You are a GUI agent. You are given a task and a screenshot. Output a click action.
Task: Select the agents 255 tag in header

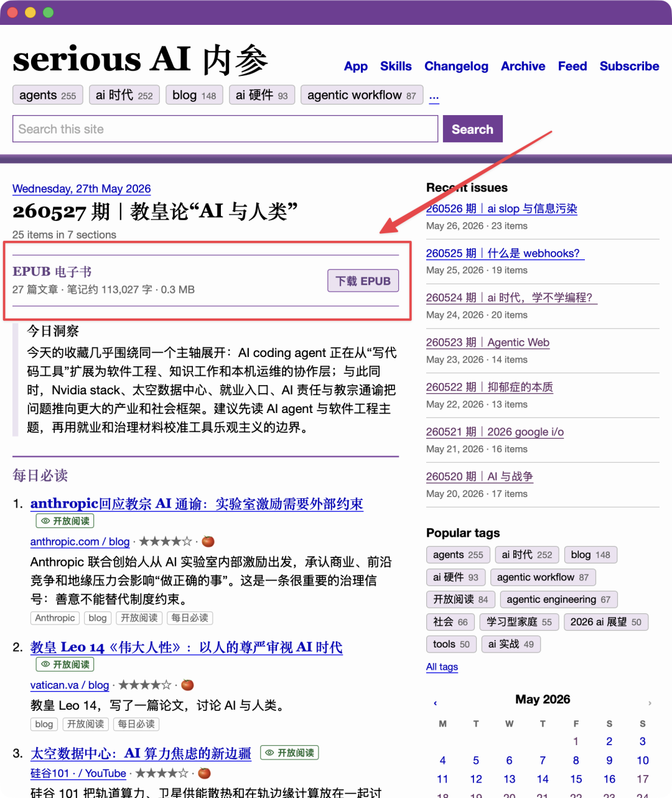(x=47, y=95)
